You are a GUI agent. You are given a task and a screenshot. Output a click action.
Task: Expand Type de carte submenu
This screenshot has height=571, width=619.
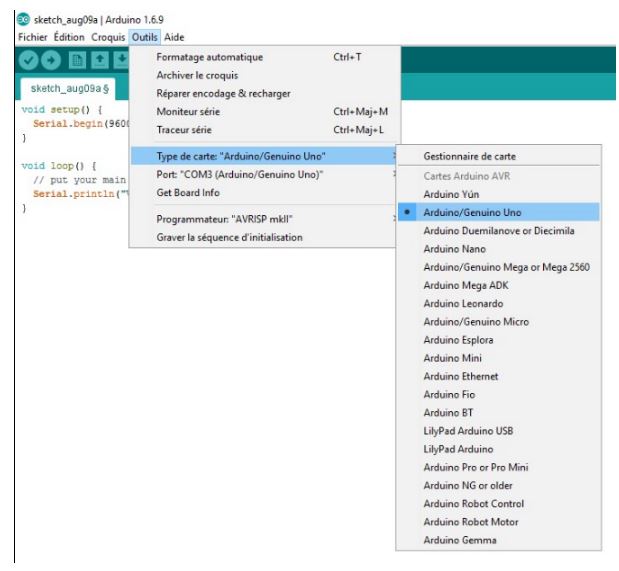(264, 156)
